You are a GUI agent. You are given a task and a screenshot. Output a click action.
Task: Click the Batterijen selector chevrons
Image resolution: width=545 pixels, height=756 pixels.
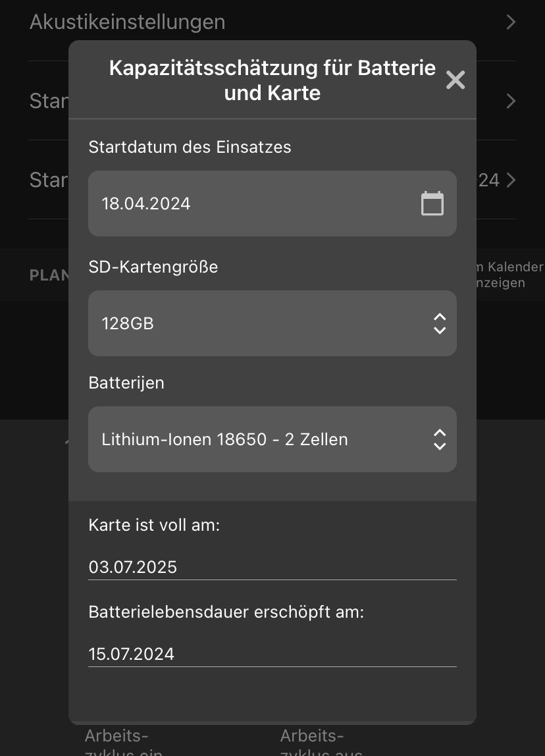coord(439,439)
